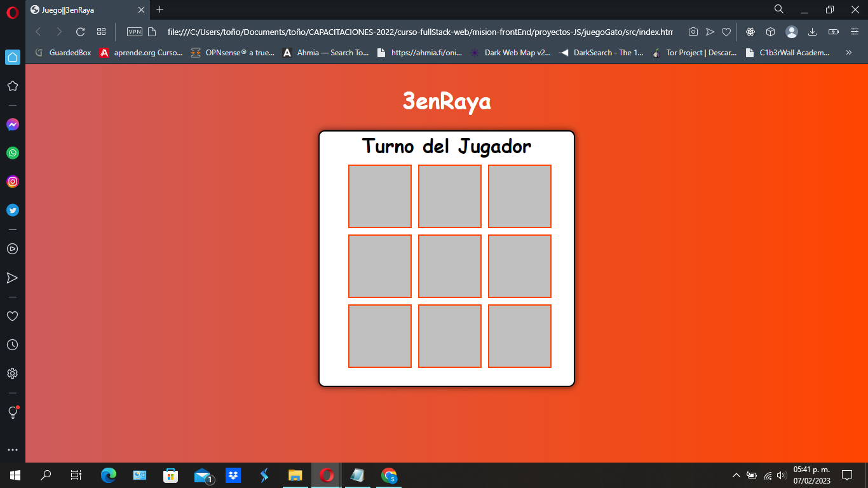Bookmark the page using the heart icon
Viewport: 868px width, 488px height.
(x=726, y=31)
